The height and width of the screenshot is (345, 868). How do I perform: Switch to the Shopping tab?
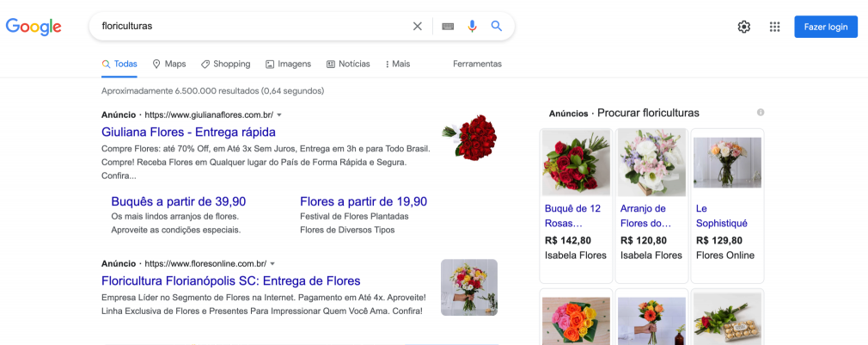pyautogui.click(x=225, y=64)
